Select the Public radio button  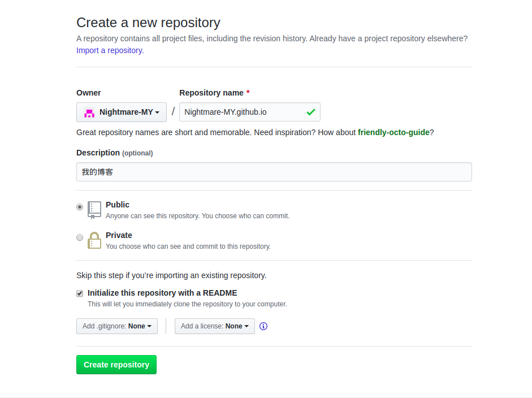click(80, 207)
